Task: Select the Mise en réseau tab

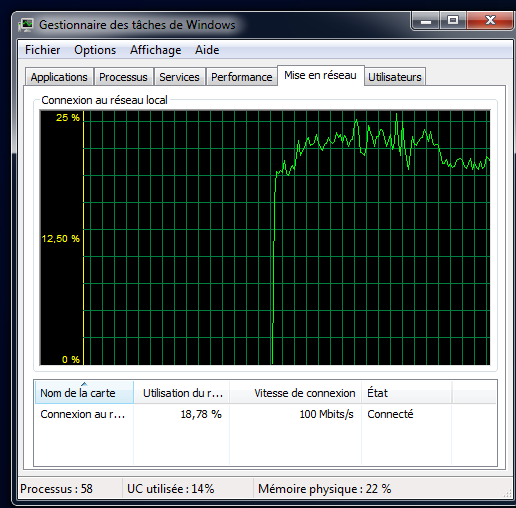Action: (x=320, y=75)
